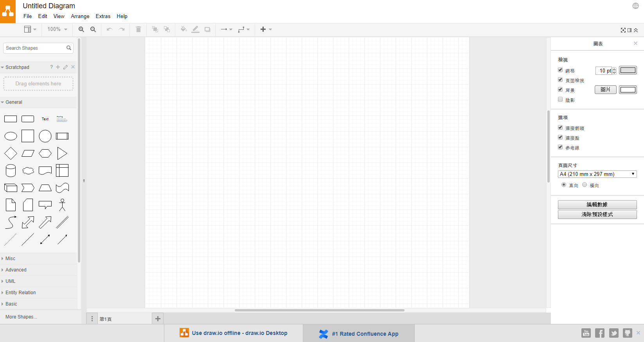Click Use draw.io offline Desktop link
The height and width of the screenshot is (342, 644).
coord(234,333)
